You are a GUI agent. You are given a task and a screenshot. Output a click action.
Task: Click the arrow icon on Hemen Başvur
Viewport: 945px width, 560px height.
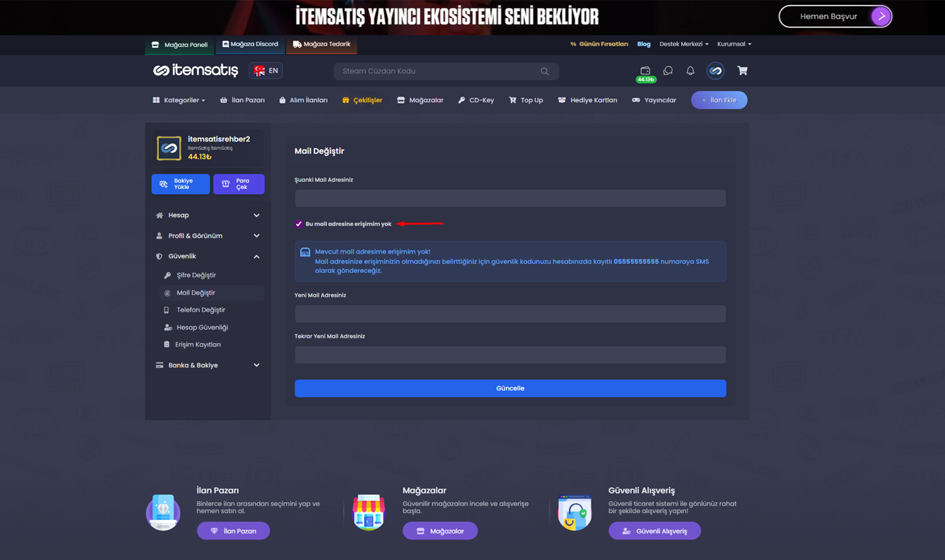click(881, 16)
